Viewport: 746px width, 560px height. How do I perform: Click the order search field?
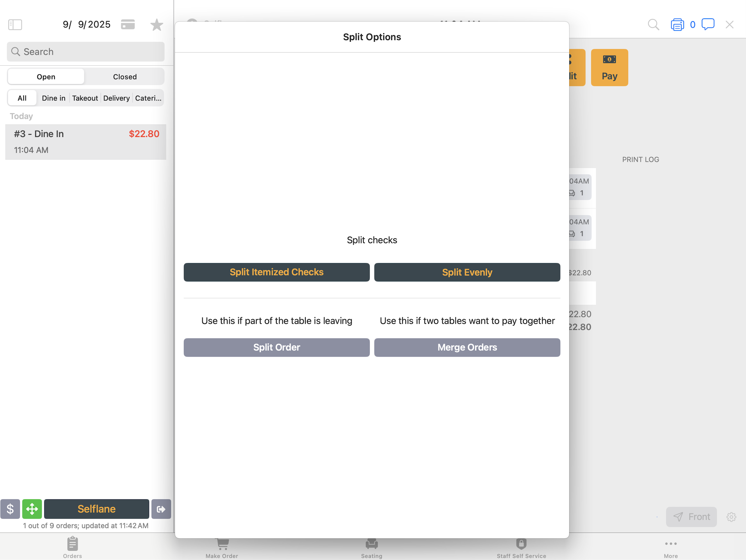(x=86, y=52)
